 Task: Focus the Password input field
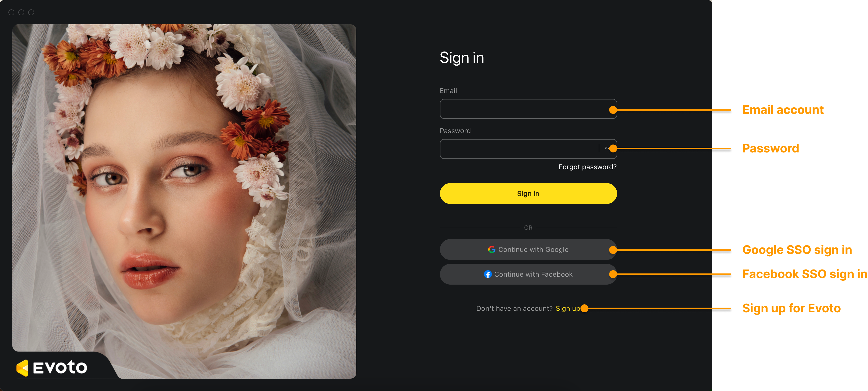coord(519,149)
